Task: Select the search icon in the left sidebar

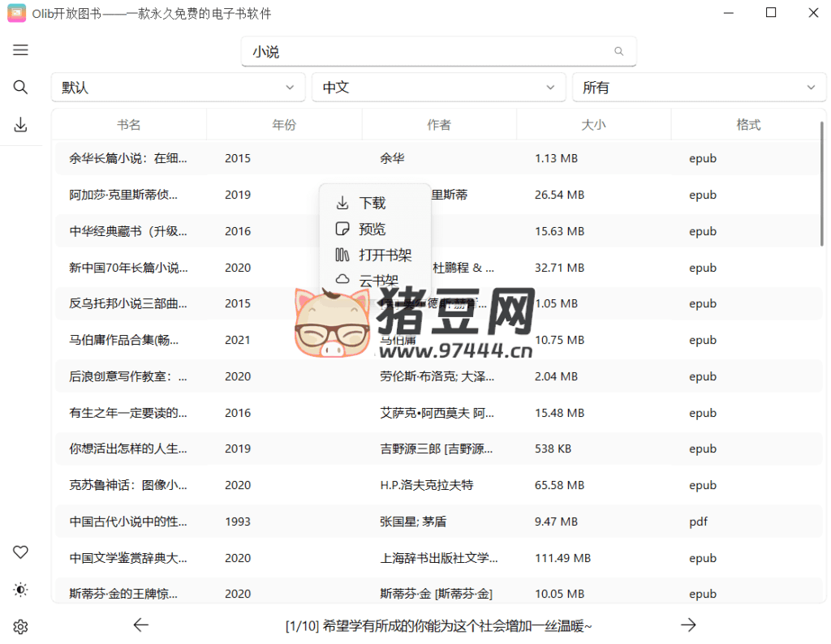Action: tap(20, 87)
